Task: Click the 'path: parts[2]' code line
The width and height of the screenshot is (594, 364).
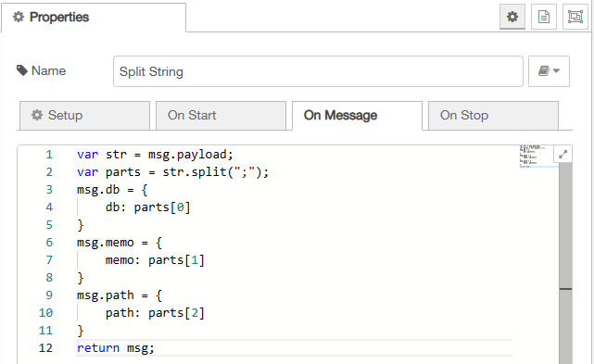Action: tap(155, 313)
